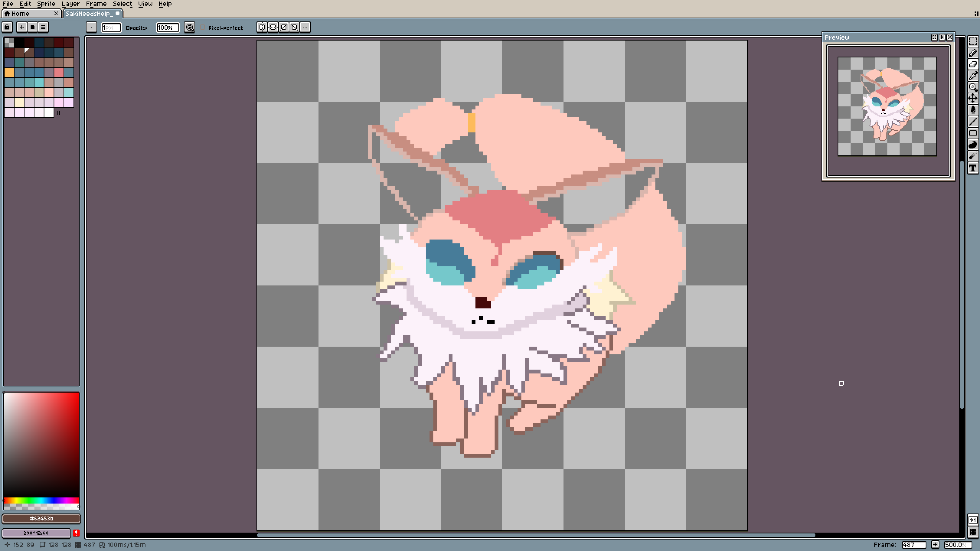Select the Zoom magnifier tool

pyautogui.click(x=973, y=87)
